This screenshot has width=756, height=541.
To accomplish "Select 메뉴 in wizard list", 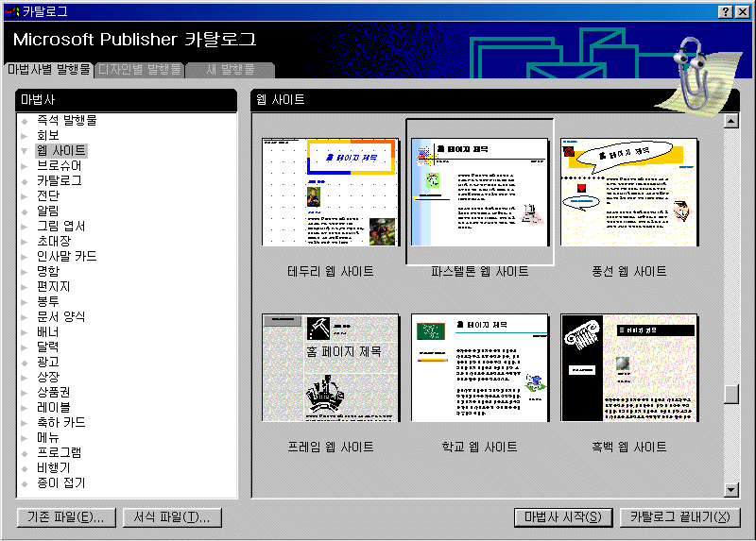I will (48, 437).
